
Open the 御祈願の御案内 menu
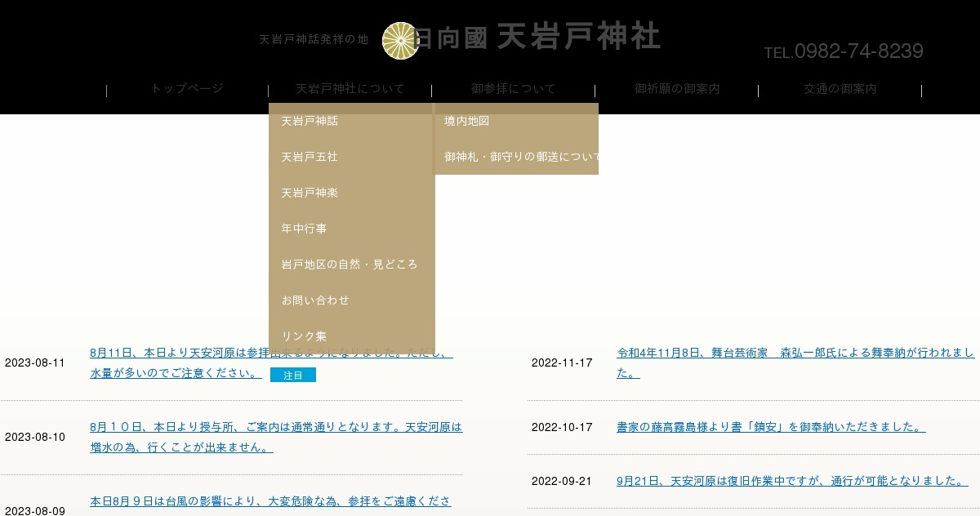pyautogui.click(x=676, y=89)
